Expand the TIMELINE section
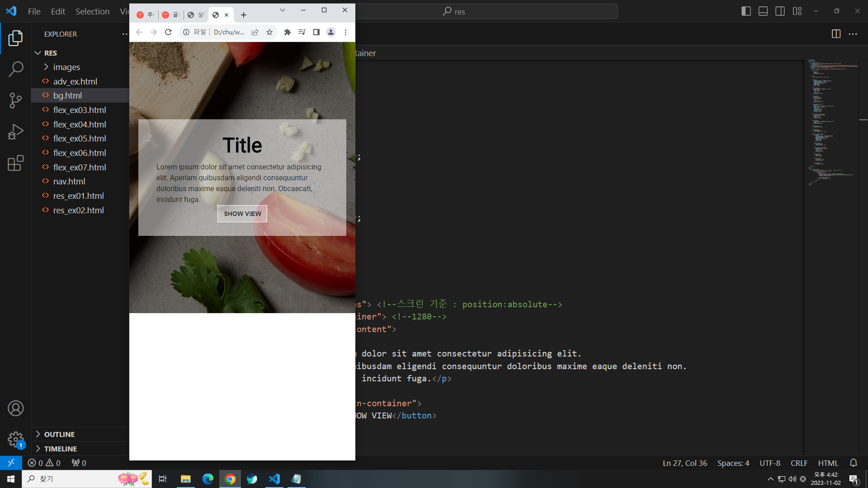The image size is (868, 488). coord(60,449)
